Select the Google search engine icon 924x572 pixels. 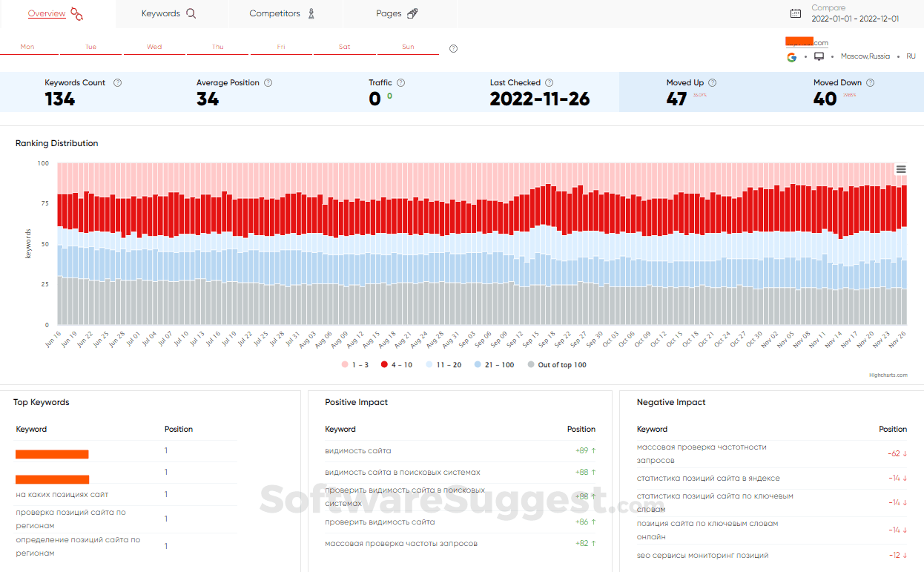(791, 56)
